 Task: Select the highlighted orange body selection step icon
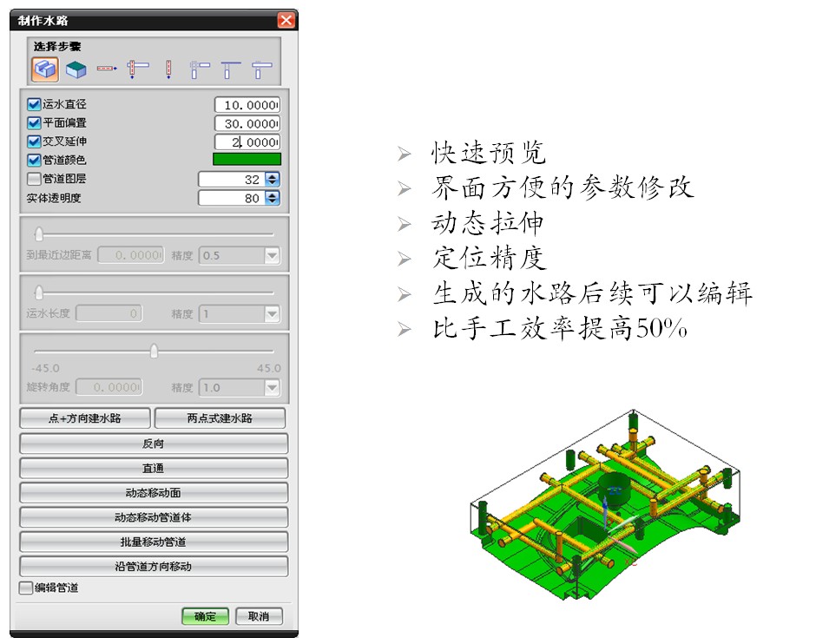(x=45, y=69)
